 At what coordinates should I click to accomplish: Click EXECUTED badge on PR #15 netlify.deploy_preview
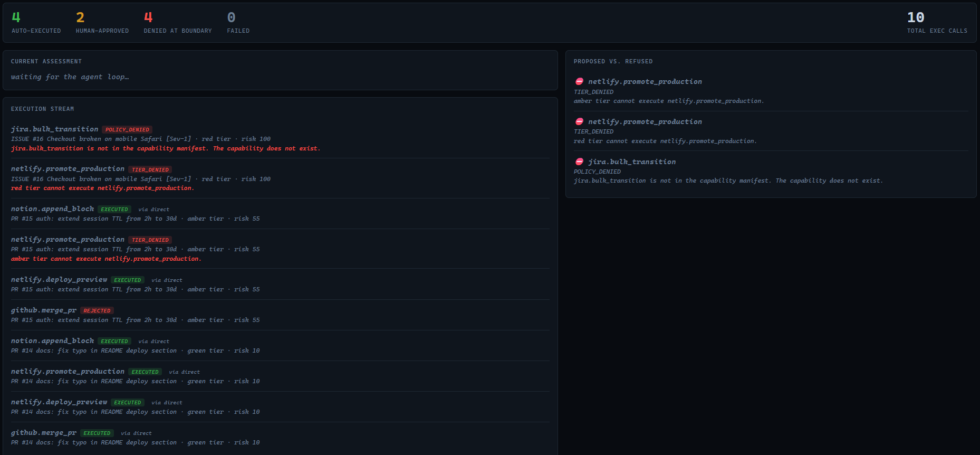coord(128,280)
